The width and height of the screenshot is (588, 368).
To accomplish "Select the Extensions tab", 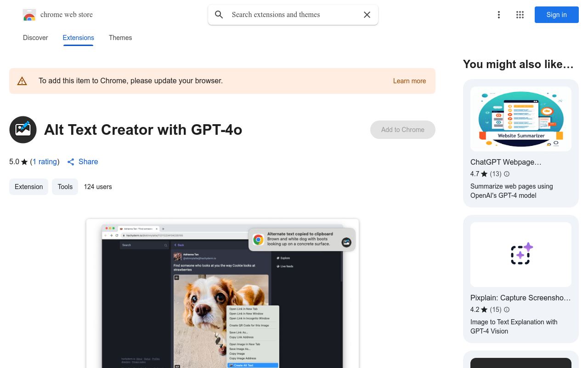I will (79, 38).
